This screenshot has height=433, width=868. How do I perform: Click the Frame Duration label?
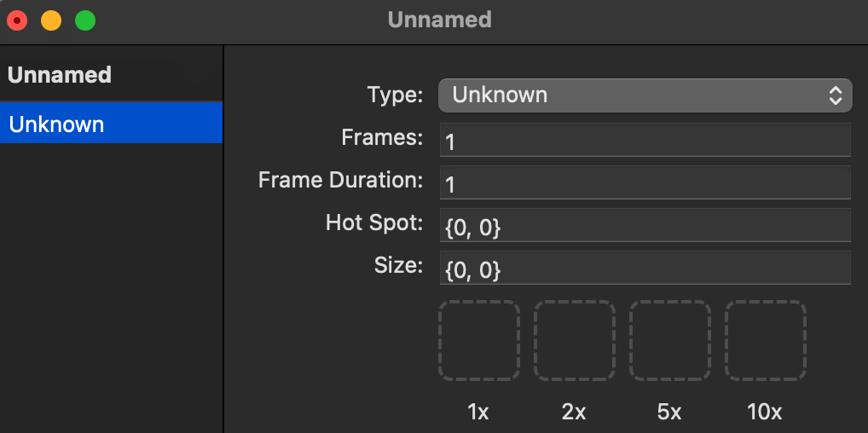tap(340, 181)
